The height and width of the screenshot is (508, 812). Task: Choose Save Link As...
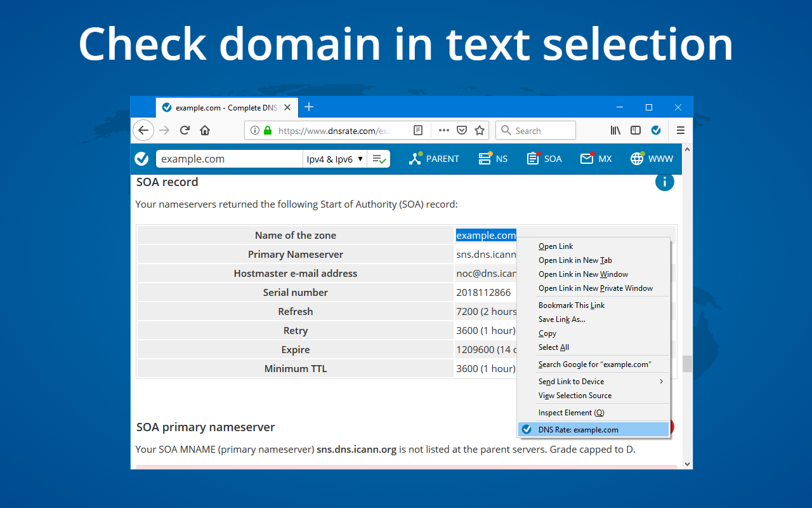pyautogui.click(x=594, y=319)
